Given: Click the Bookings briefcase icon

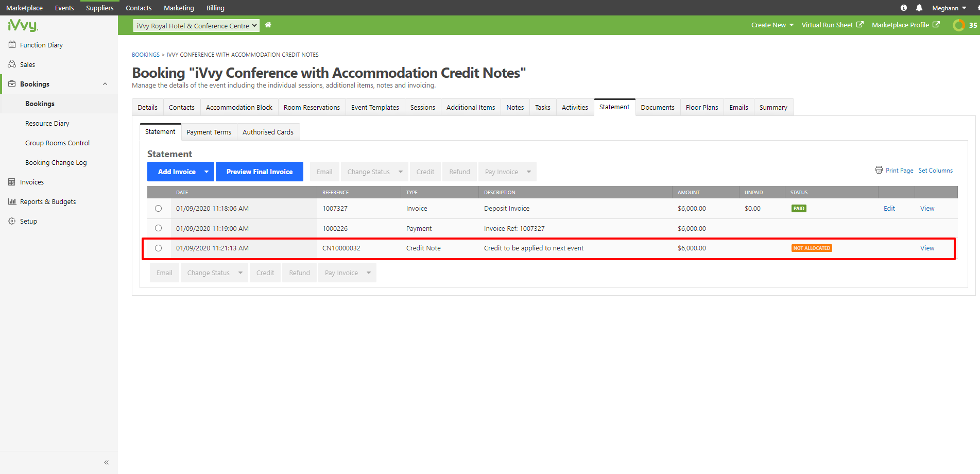Looking at the screenshot, I should 12,84.
